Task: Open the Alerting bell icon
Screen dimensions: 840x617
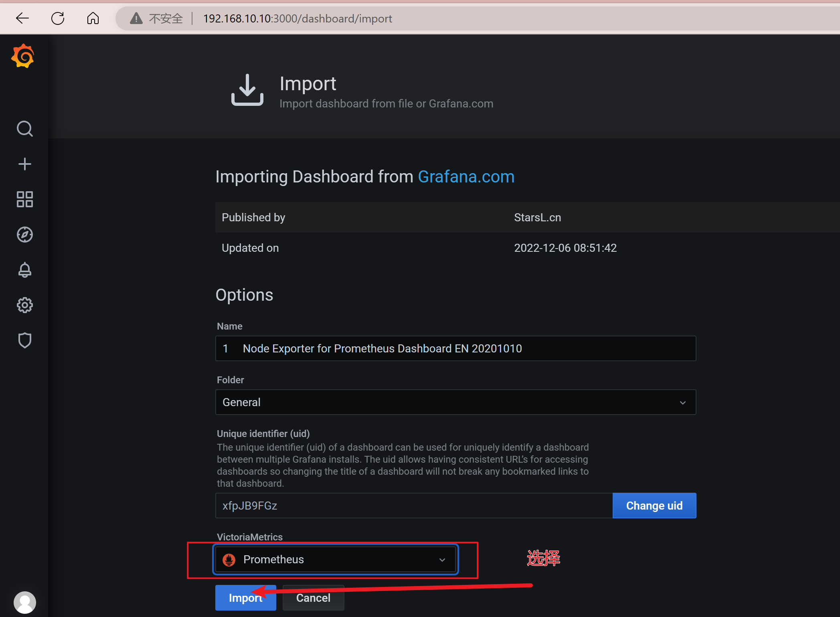Action: pyautogui.click(x=24, y=270)
